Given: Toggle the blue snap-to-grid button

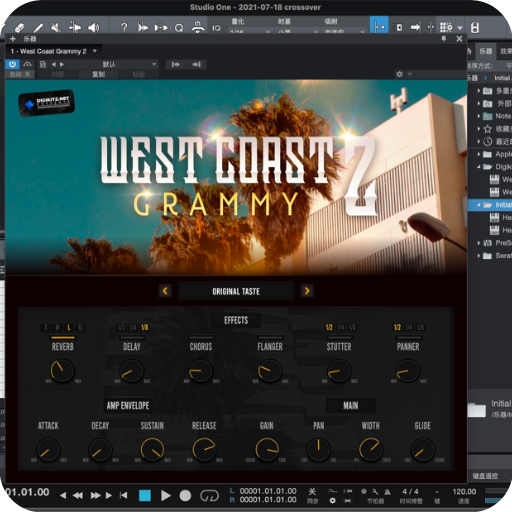Looking at the screenshot, I should [x=379, y=25].
